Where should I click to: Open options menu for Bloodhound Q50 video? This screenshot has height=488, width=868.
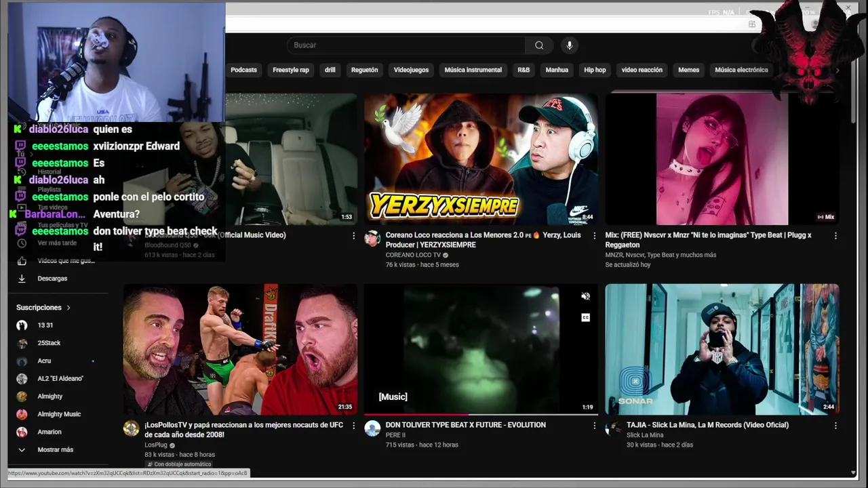(353, 236)
